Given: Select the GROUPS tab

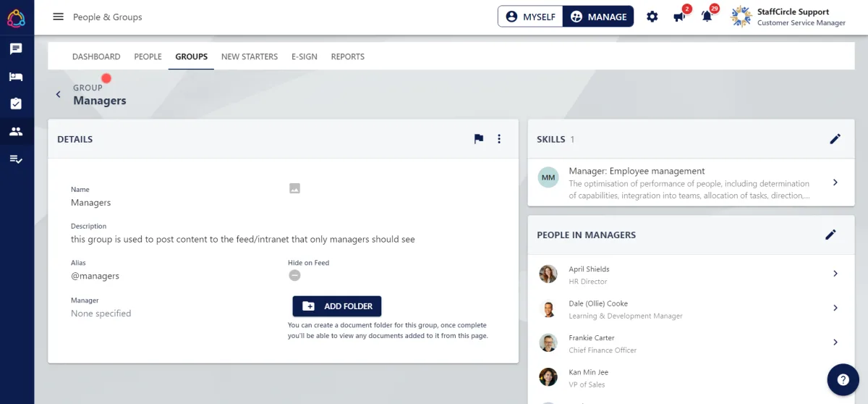Looking at the screenshot, I should point(191,56).
